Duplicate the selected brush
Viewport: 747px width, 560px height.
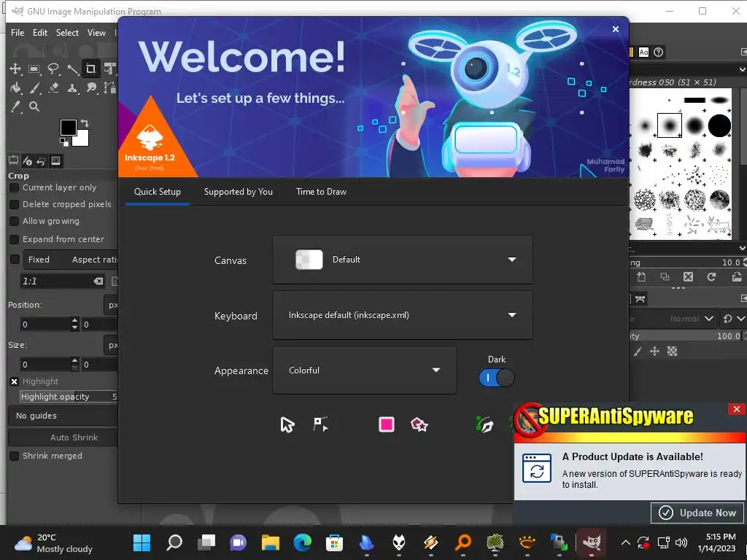click(665, 276)
